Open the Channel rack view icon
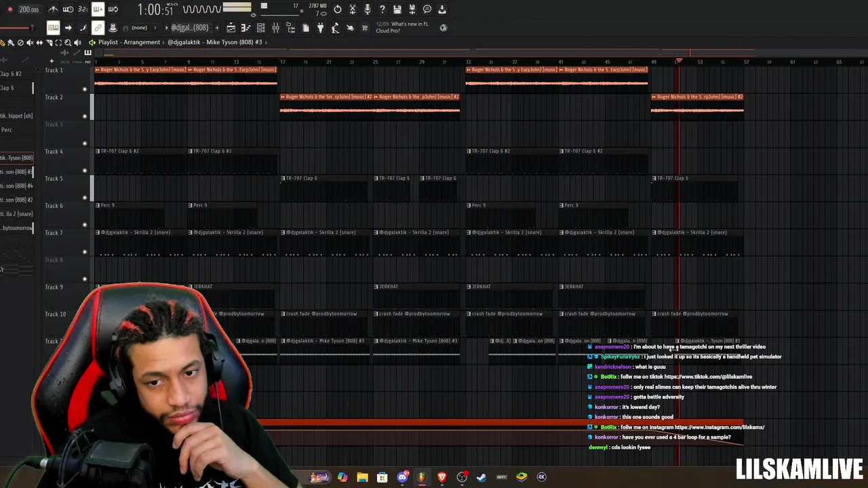Image resolution: width=868 pixels, height=488 pixels. click(260, 28)
